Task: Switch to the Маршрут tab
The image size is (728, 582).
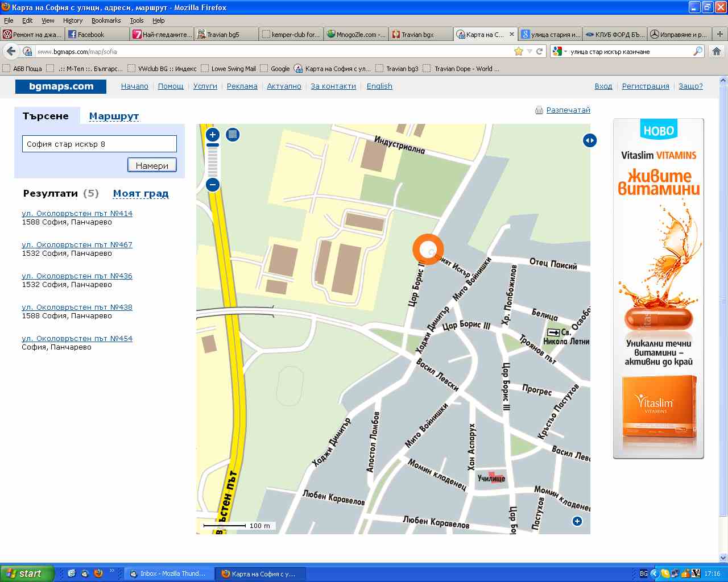Action: 114,116
